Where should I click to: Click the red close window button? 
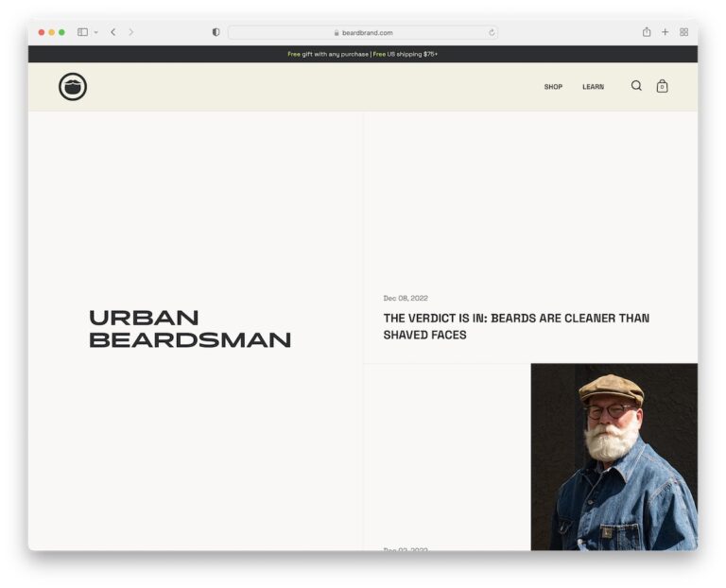pyautogui.click(x=42, y=32)
